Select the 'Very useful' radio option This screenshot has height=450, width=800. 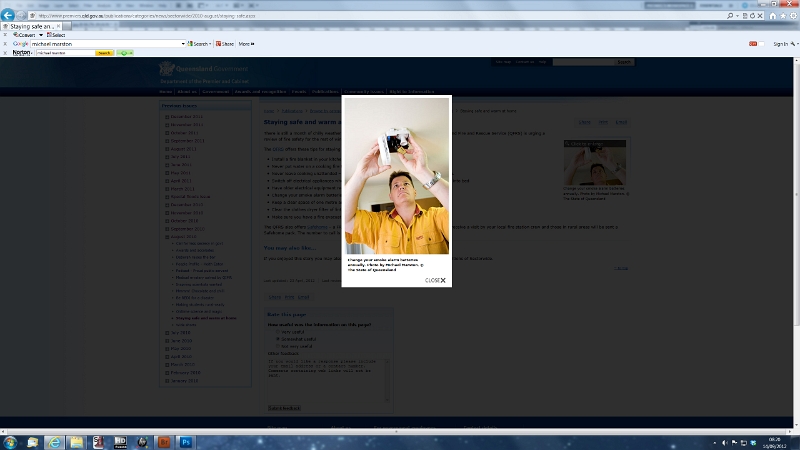(x=278, y=332)
